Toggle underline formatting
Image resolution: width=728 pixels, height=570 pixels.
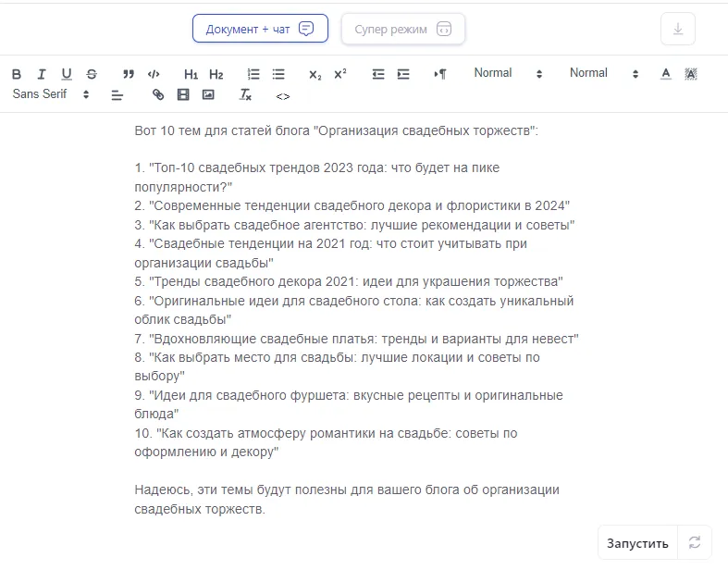[67, 74]
